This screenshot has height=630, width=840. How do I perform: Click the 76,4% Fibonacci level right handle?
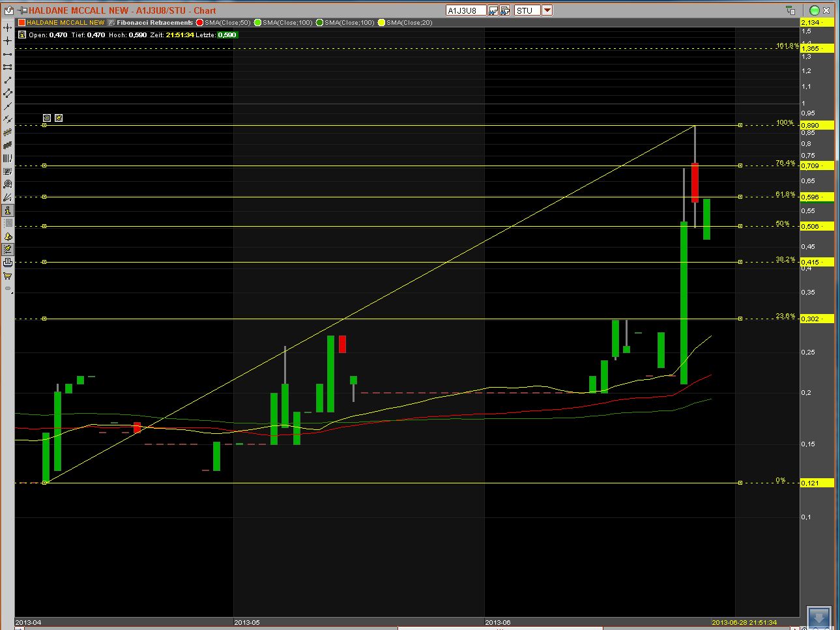pyautogui.click(x=740, y=165)
